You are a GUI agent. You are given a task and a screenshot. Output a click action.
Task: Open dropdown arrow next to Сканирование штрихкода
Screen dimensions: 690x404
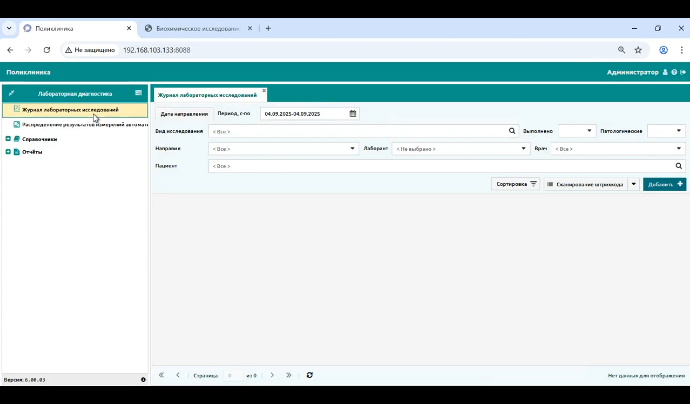click(x=634, y=184)
